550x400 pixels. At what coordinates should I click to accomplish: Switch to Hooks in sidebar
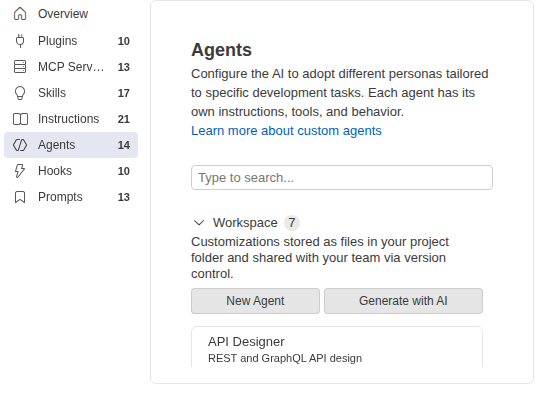(55, 171)
